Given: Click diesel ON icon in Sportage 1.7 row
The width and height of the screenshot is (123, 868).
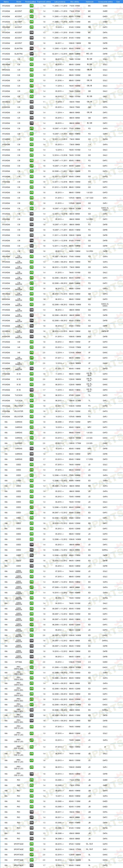Looking at the screenshot, I should (31, 865).
